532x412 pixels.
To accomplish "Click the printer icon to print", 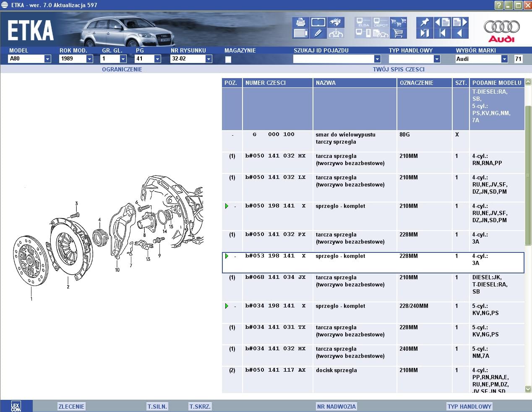I will (x=301, y=22).
